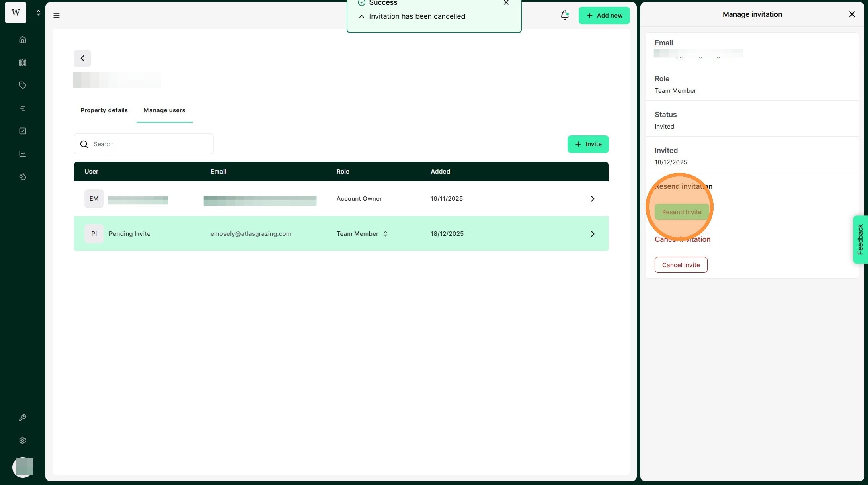Select the Manage users tab
This screenshot has width=868, height=485.
click(164, 110)
